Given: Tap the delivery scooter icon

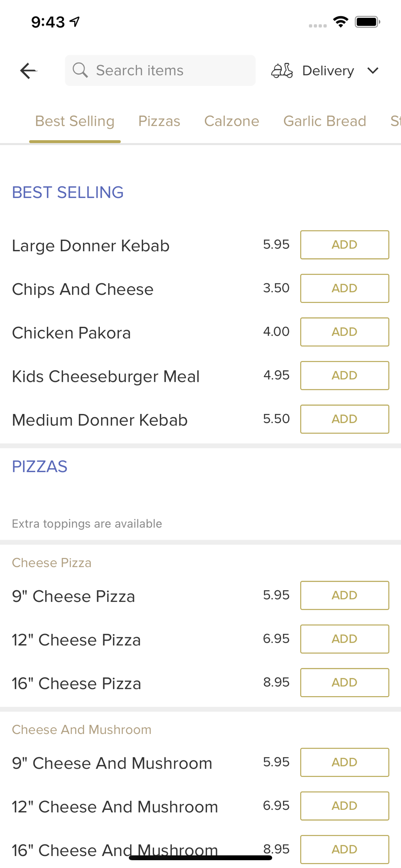Looking at the screenshot, I should 282,70.
